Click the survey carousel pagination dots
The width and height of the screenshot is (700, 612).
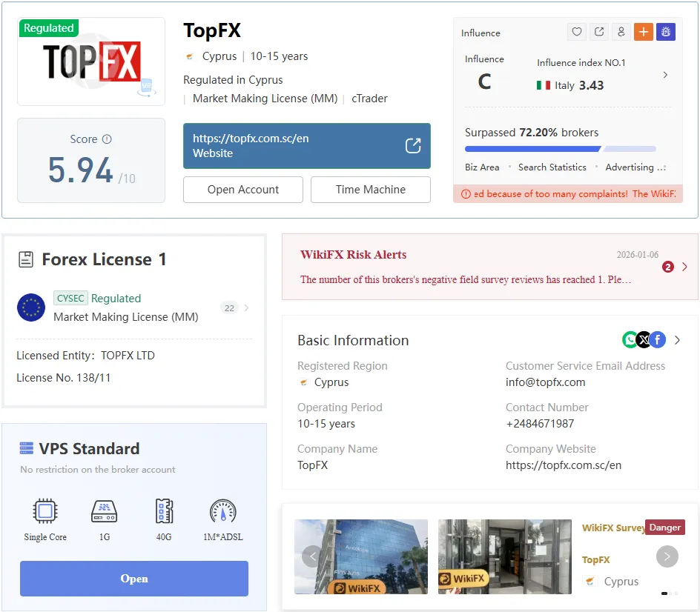(x=670, y=593)
